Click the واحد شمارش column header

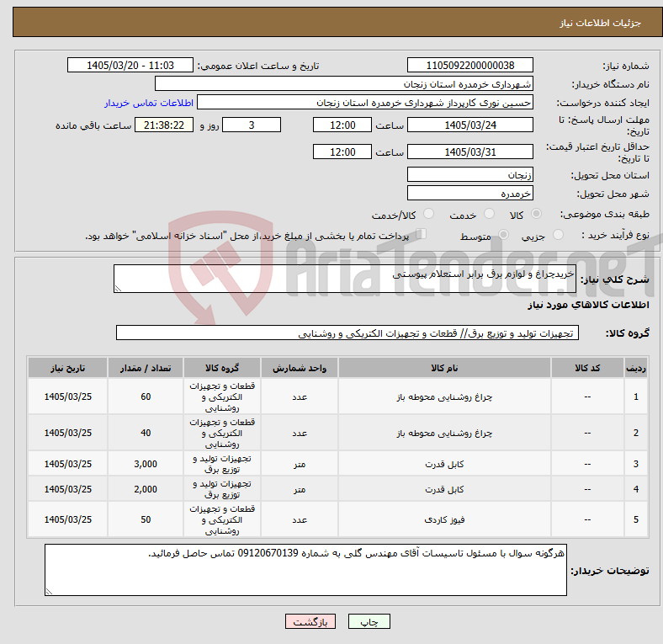point(300,368)
